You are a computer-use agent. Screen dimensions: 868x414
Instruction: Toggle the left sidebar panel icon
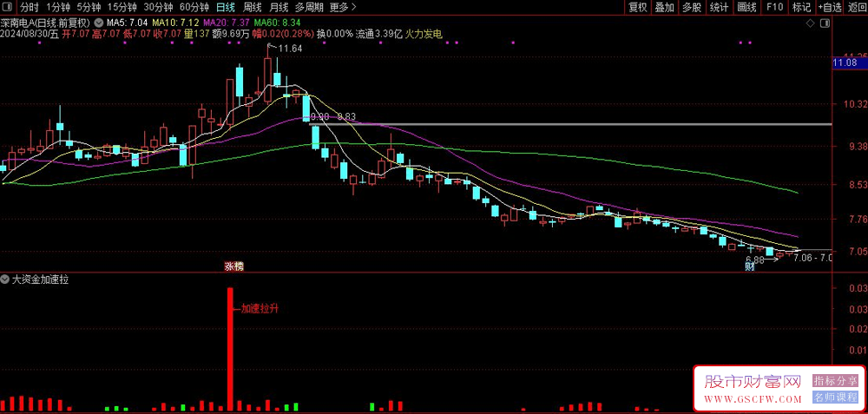[x=7, y=7]
